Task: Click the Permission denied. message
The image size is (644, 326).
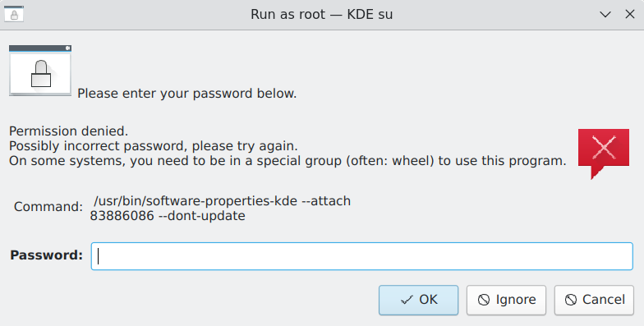Action: 69,131
